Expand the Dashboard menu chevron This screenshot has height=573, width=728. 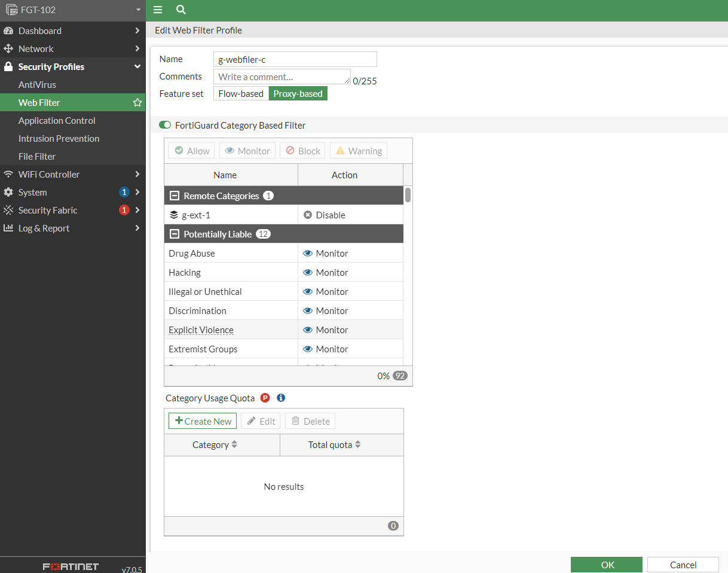pyautogui.click(x=137, y=31)
